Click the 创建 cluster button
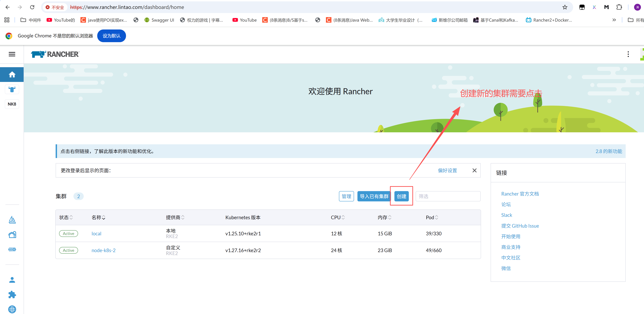Image resolution: width=644 pixels, height=314 pixels. coord(401,196)
